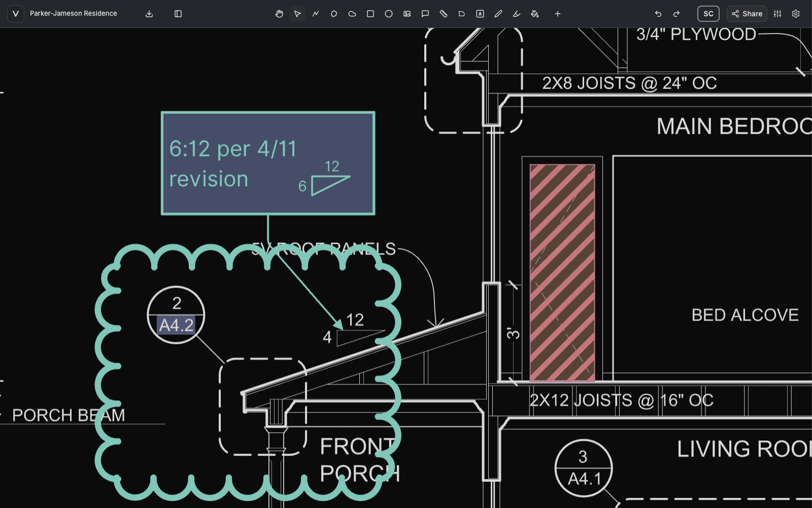Select the Measure ruler tool
Viewport: 812px width, 508px height.
click(444, 14)
